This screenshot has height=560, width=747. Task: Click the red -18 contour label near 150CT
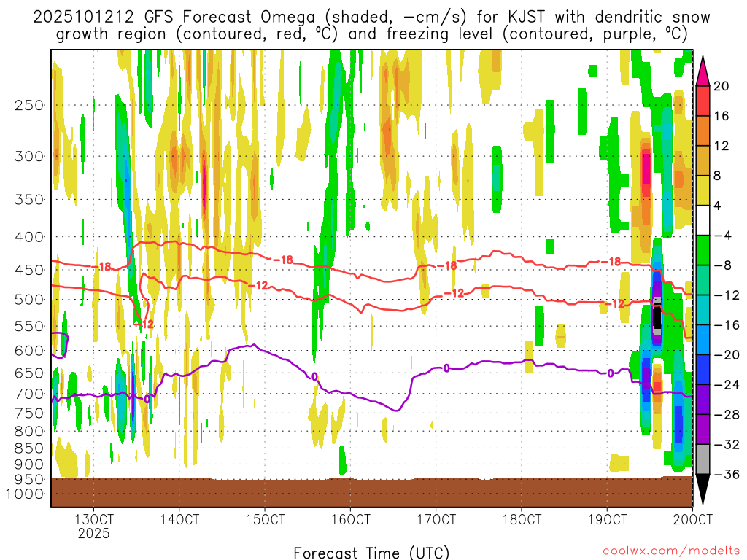[282, 260]
